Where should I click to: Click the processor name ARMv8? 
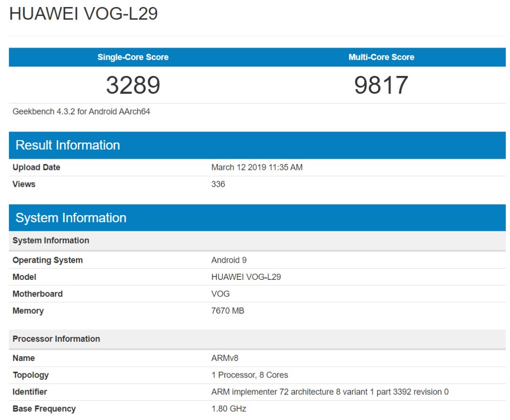click(225, 358)
